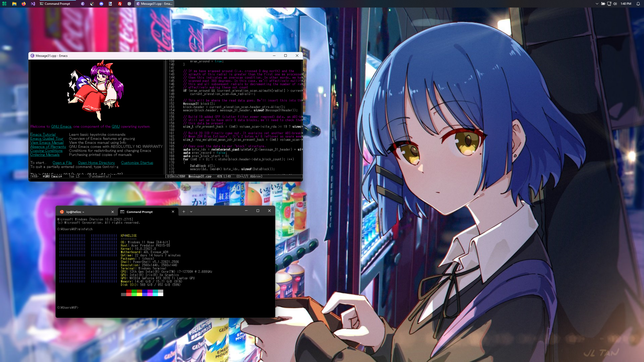Place cursor on line 169 for loop
The image size is (644, 362).
(238, 159)
